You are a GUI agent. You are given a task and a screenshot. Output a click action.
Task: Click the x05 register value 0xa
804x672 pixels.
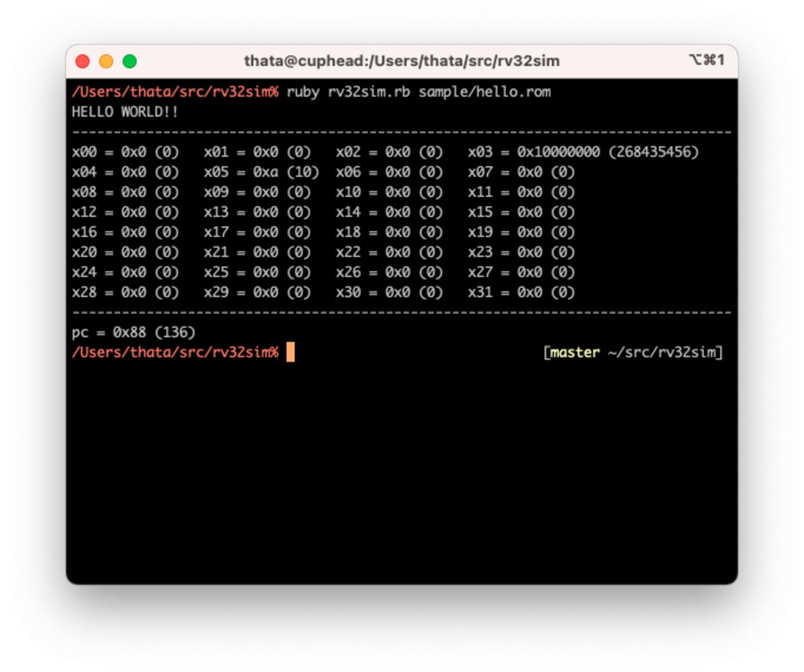(265, 172)
